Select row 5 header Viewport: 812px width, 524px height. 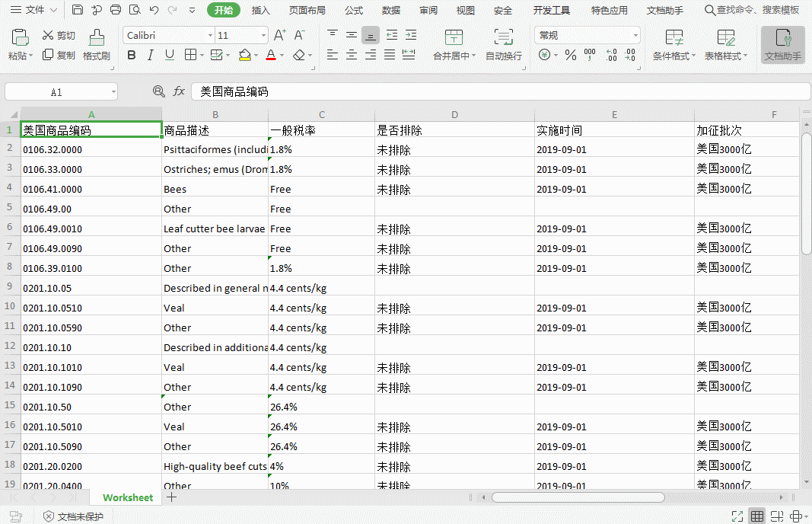(x=10, y=207)
